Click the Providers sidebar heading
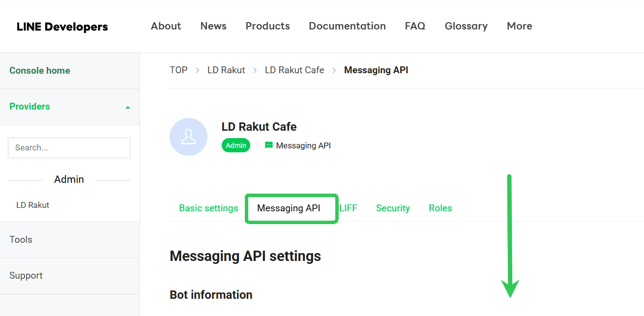This screenshot has width=644, height=316. tap(29, 106)
